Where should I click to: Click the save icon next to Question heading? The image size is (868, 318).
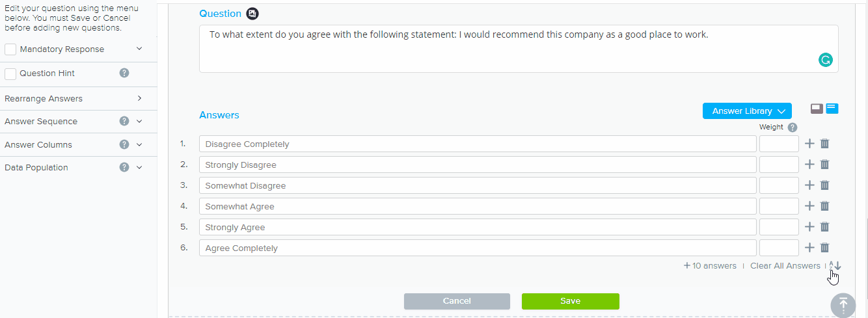[252, 14]
